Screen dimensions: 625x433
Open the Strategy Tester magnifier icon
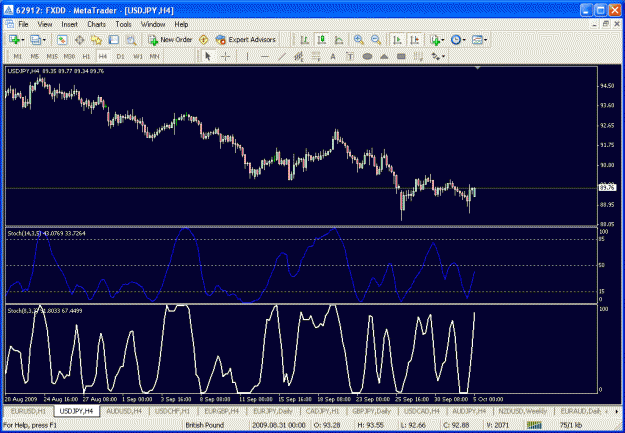(131, 40)
